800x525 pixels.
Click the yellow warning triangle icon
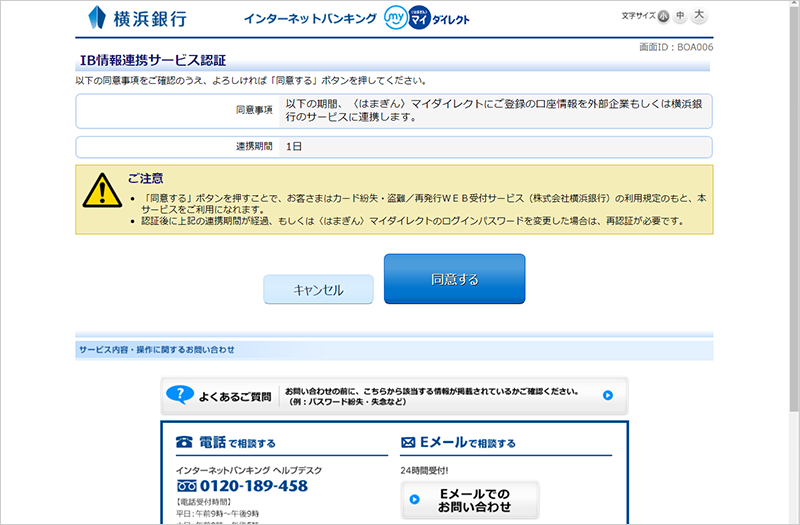click(x=102, y=190)
